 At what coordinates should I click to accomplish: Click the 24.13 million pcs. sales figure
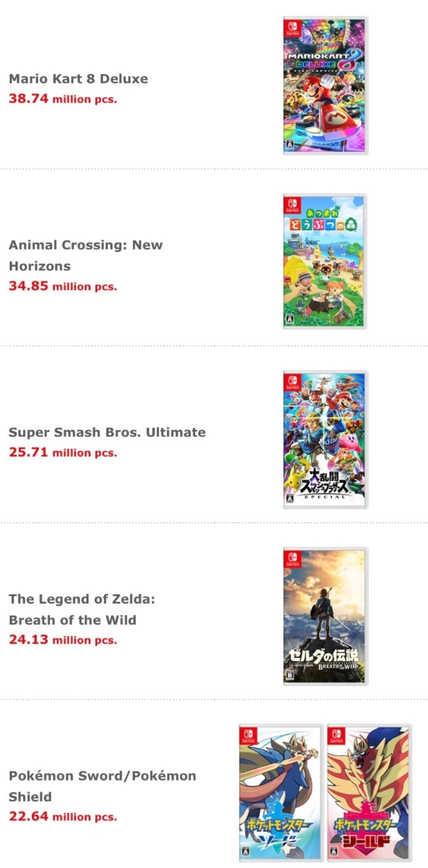[x=62, y=640]
